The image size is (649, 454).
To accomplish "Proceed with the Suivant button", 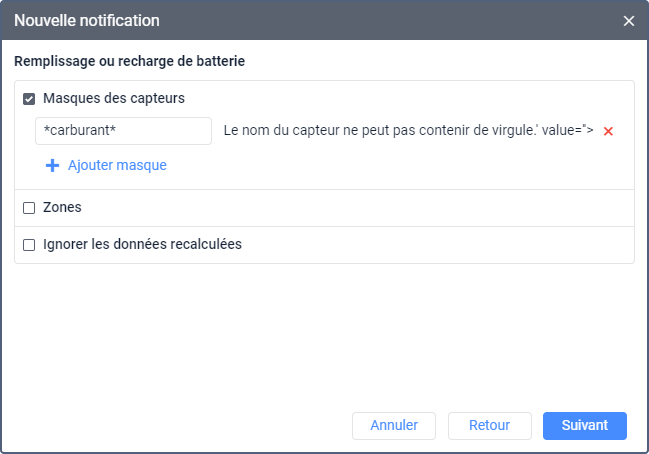I will point(584,425).
